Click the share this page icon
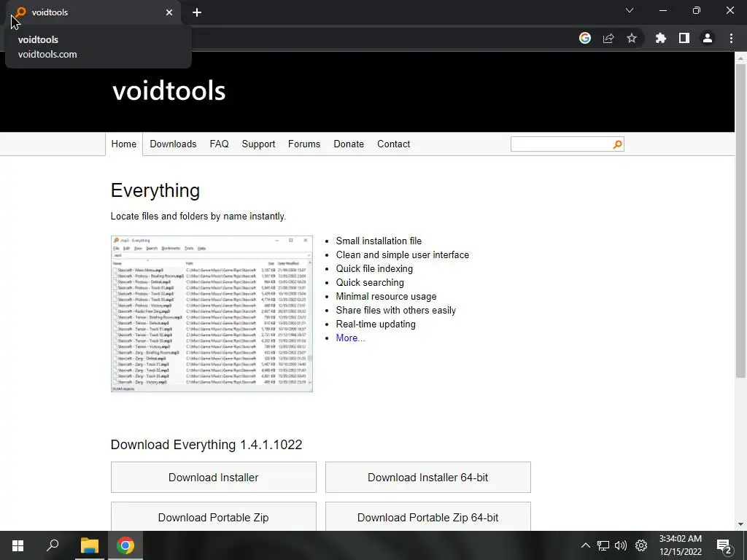Screen dimensions: 747x560 point(608,38)
